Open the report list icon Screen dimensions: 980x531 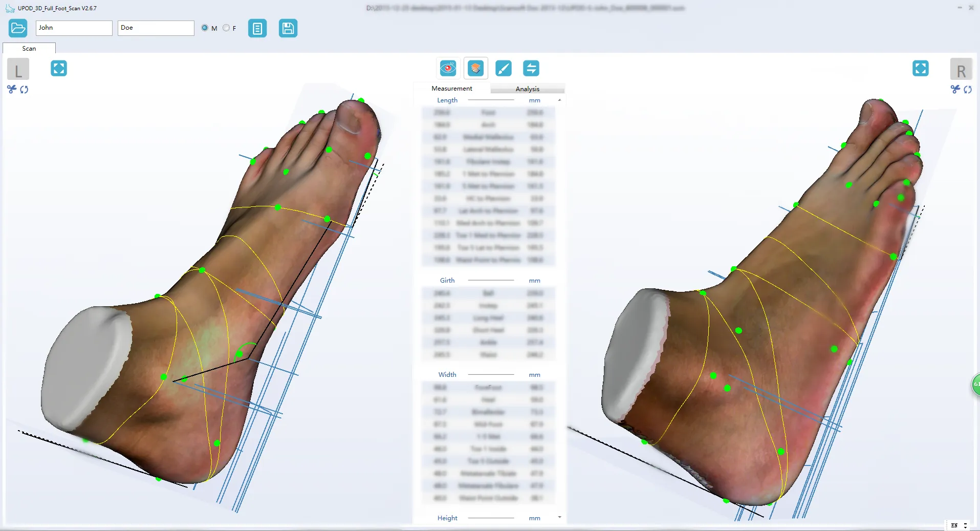[x=257, y=28]
